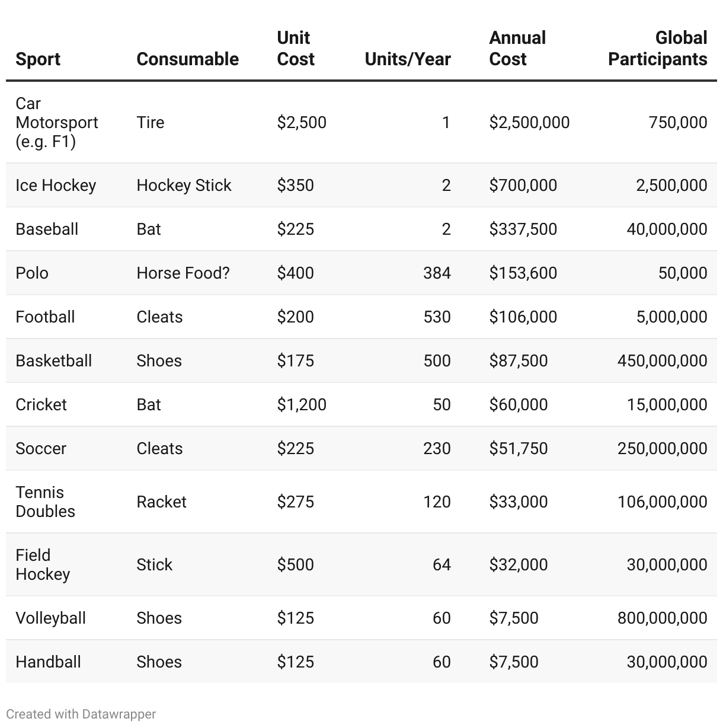
Task: Click the $2,500,000 annual cost cell
Action: tap(529, 122)
